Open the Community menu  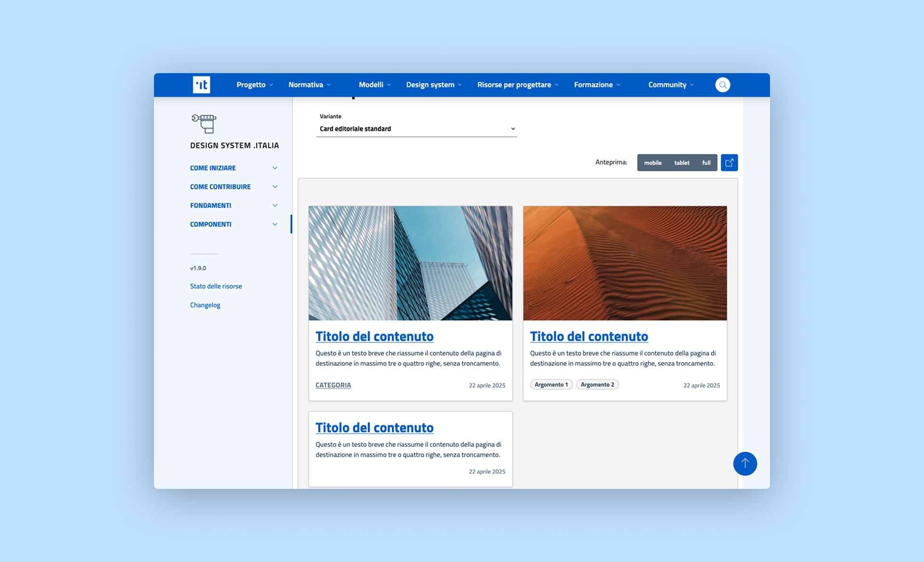coord(671,85)
